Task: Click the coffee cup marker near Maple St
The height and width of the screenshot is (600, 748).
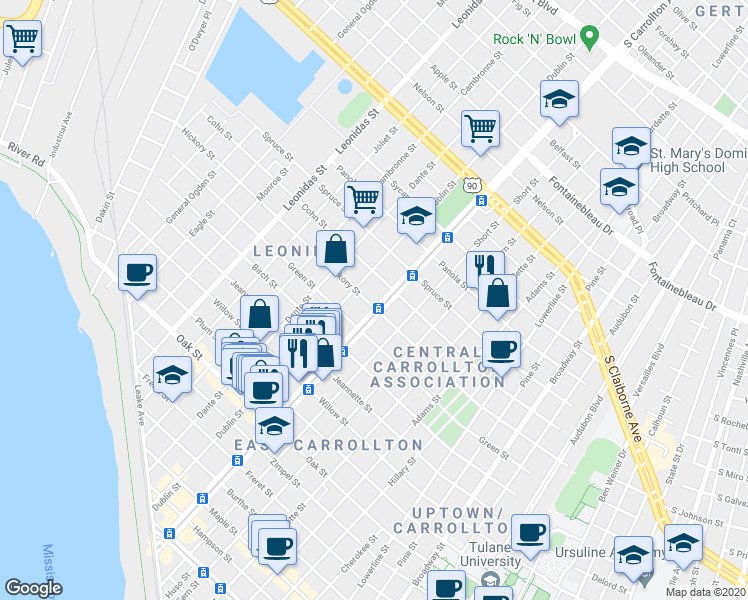Action: 278,549
